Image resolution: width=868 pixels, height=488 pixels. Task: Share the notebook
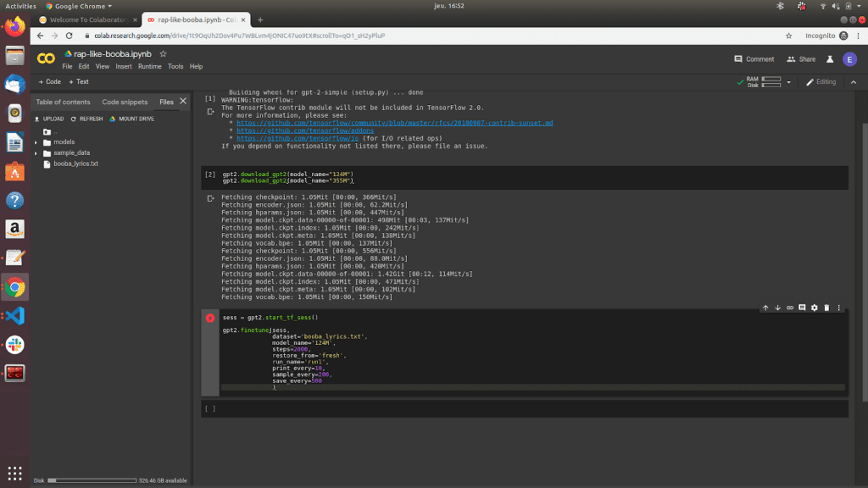801,59
